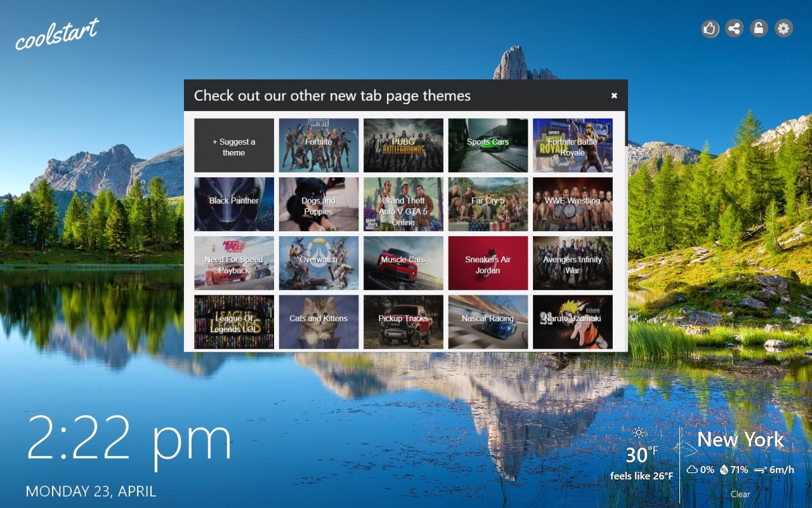Open the Dogs and Puppies theme
The height and width of the screenshot is (508, 812).
click(x=318, y=204)
